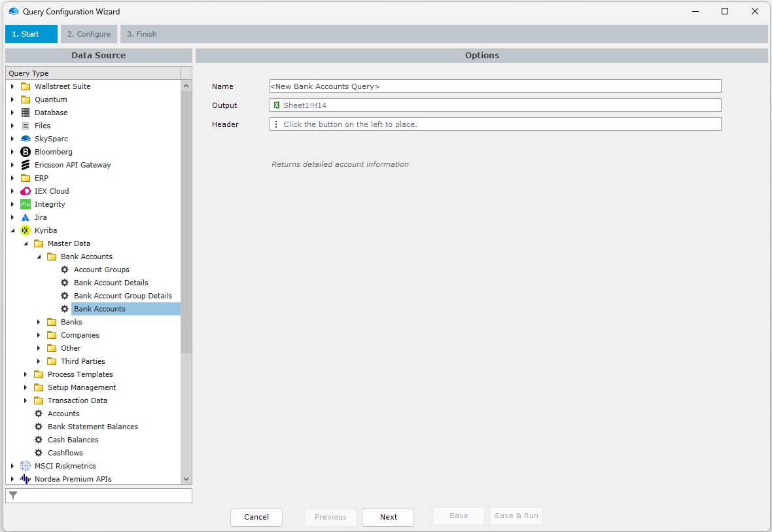772x532 pixels.
Task: Click the tree scrollbar up arrow
Action: (186, 86)
